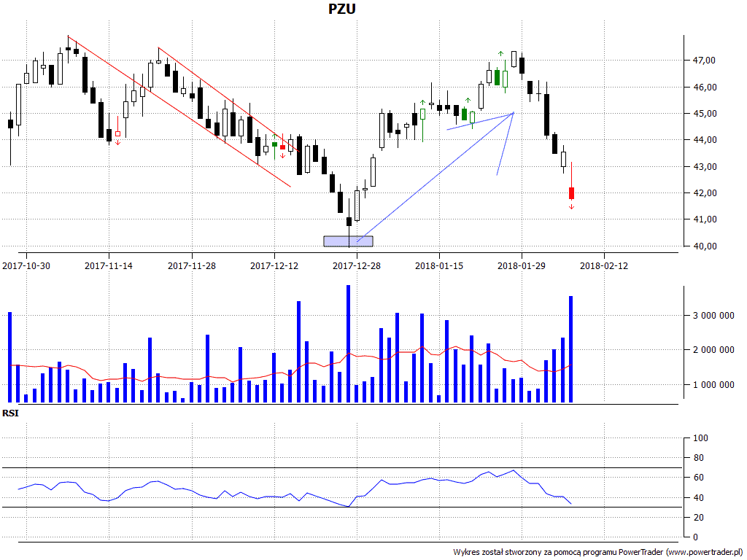Click the 45,00 price axis label
747x560 pixels.
[x=704, y=113]
